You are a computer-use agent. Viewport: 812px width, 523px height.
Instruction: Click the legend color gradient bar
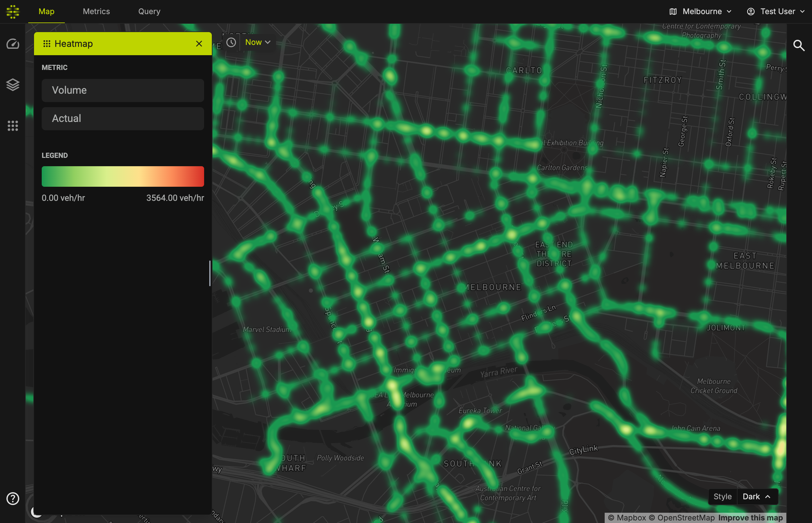click(123, 176)
